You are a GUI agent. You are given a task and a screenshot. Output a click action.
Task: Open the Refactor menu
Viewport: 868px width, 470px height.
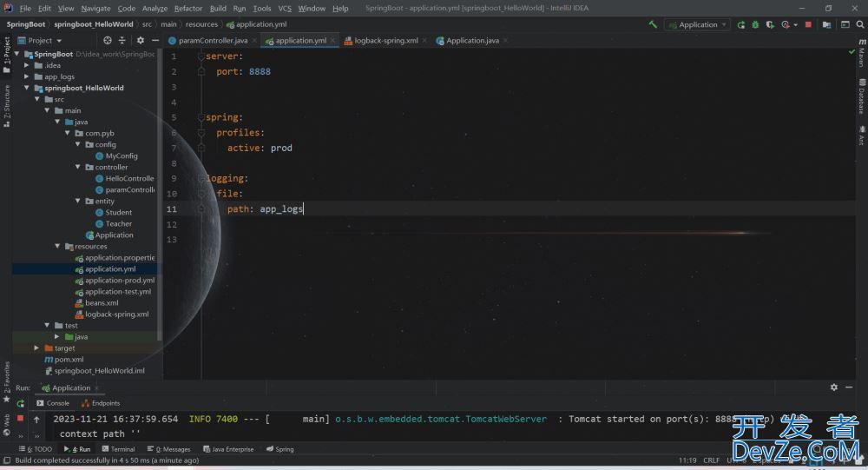pos(188,9)
